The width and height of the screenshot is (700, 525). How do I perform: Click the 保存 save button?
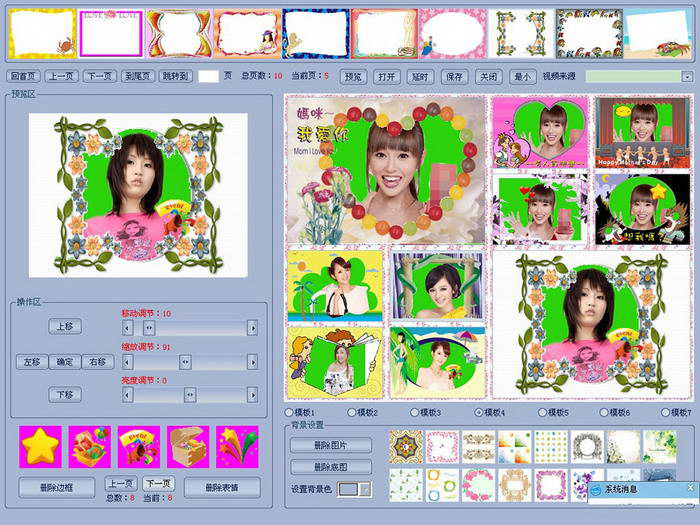click(454, 77)
